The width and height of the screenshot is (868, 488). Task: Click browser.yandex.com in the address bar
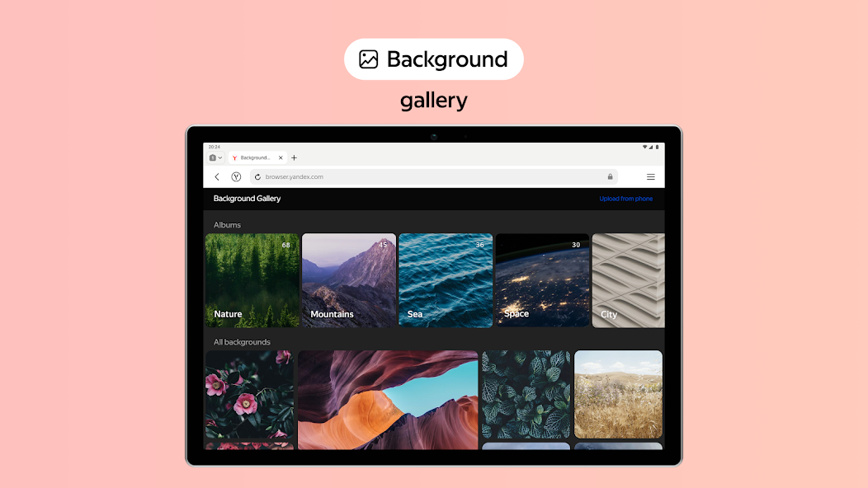tap(293, 176)
